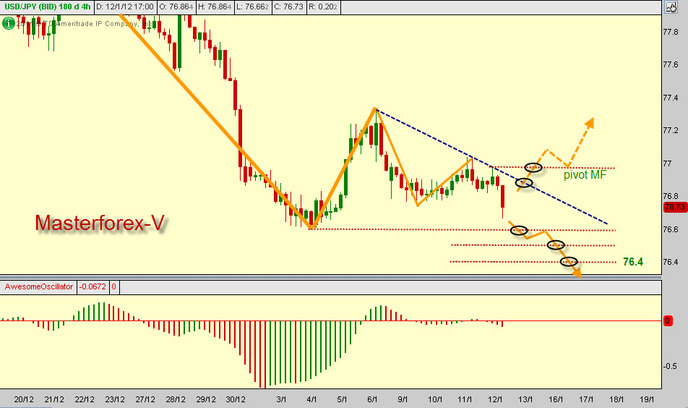Click the range field R: 0.202

pyautogui.click(x=322, y=7)
